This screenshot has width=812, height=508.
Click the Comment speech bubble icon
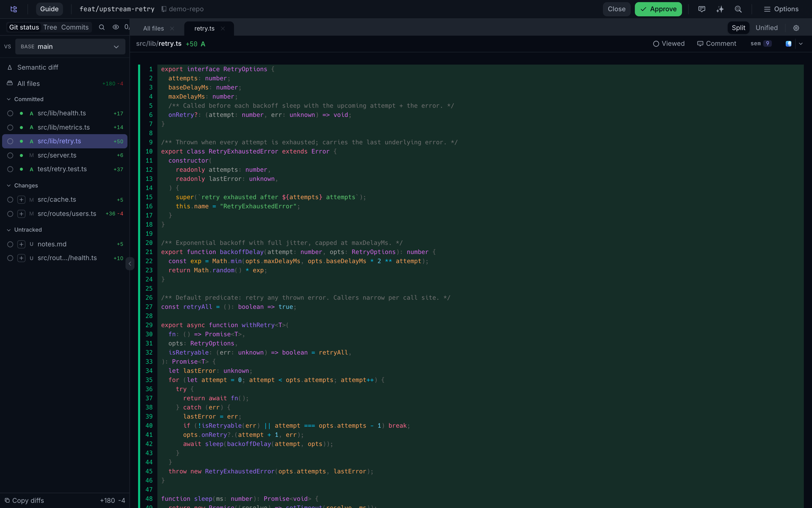pyautogui.click(x=700, y=43)
